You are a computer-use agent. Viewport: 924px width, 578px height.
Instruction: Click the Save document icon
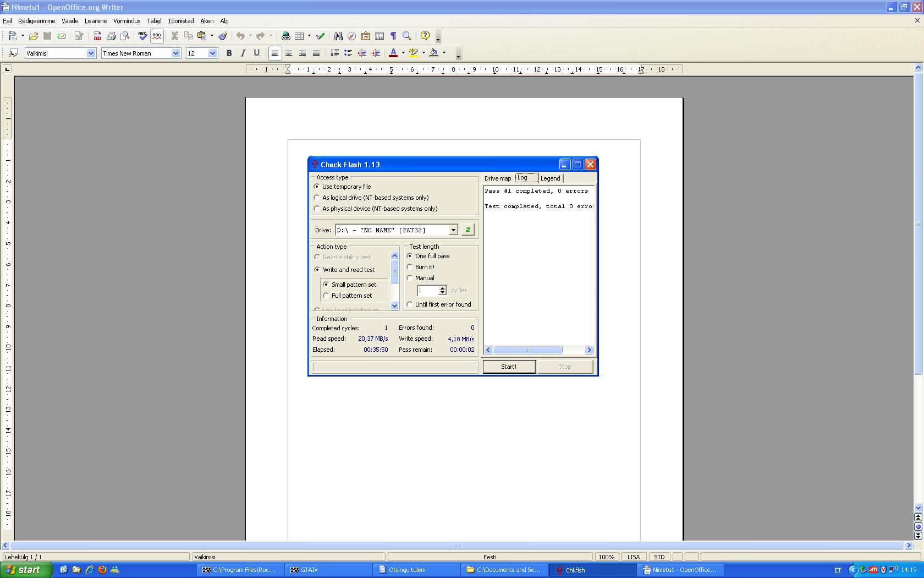pyautogui.click(x=47, y=36)
